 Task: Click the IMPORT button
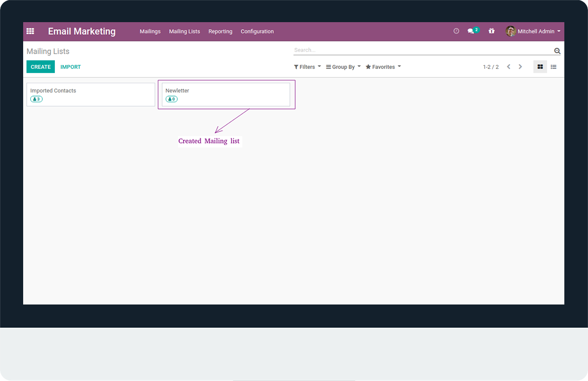[70, 67]
